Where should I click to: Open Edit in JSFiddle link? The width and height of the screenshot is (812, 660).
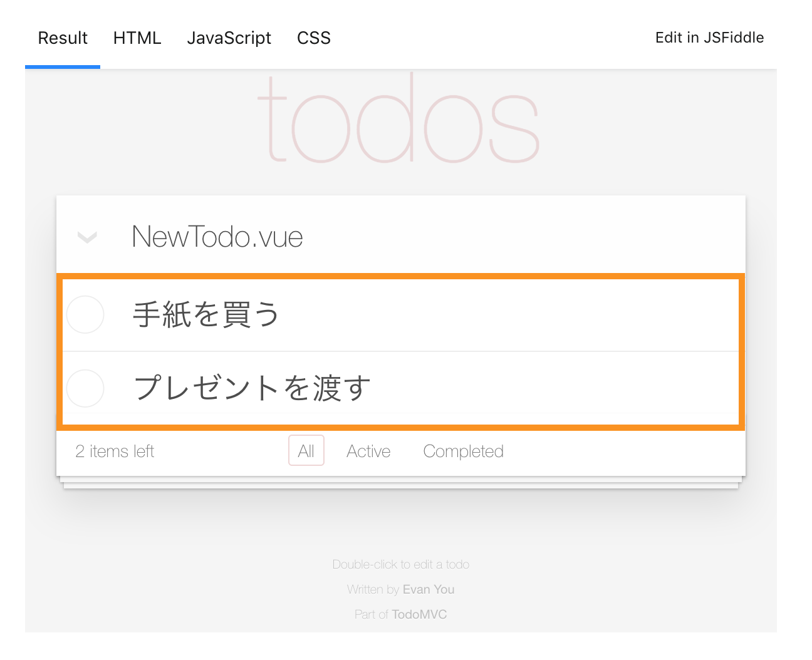click(709, 38)
